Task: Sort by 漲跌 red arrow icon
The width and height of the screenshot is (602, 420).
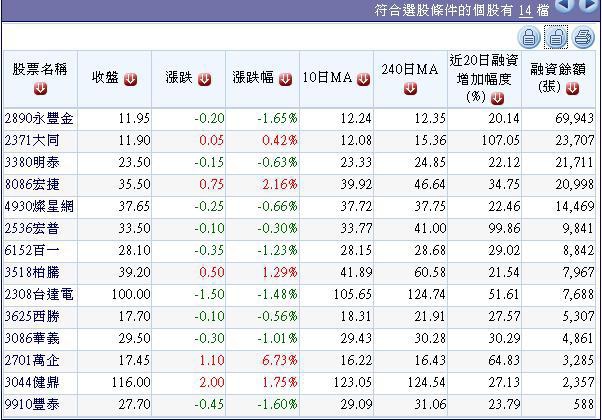Action: pos(204,79)
